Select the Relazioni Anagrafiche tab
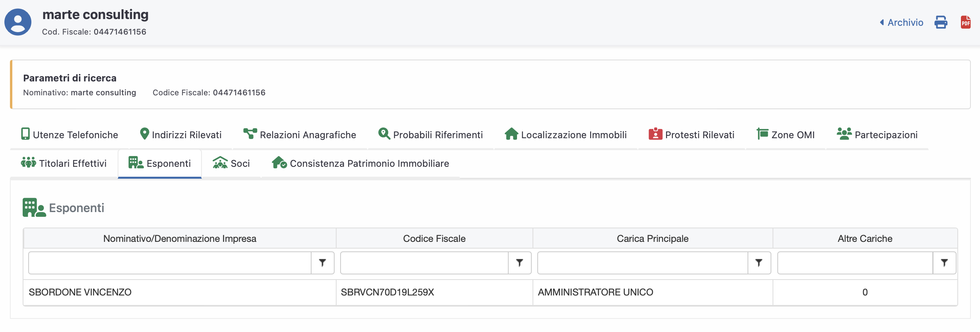This screenshot has height=332, width=980. pos(300,135)
